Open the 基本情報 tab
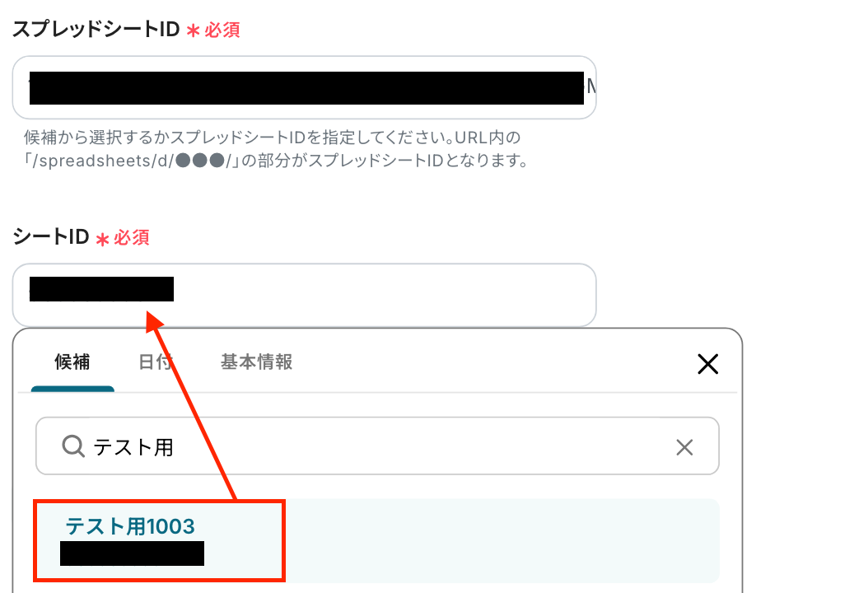The image size is (868, 593). (x=256, y=362)
